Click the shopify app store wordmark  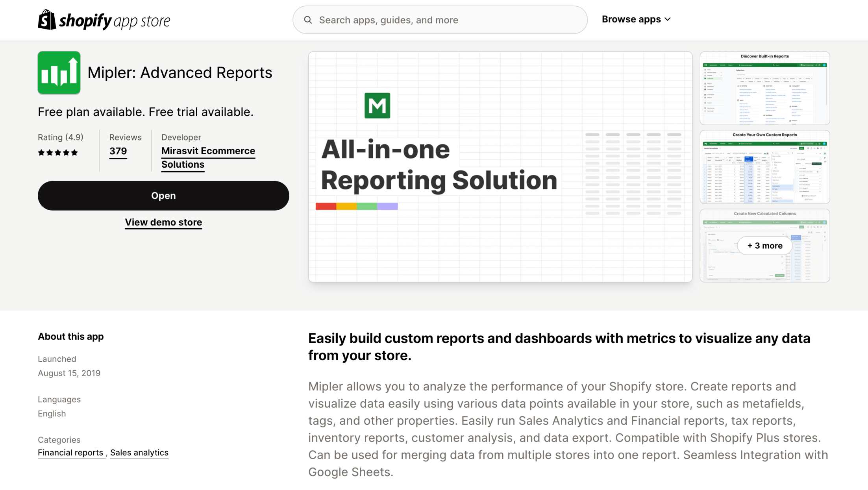[x=115, y=20]
